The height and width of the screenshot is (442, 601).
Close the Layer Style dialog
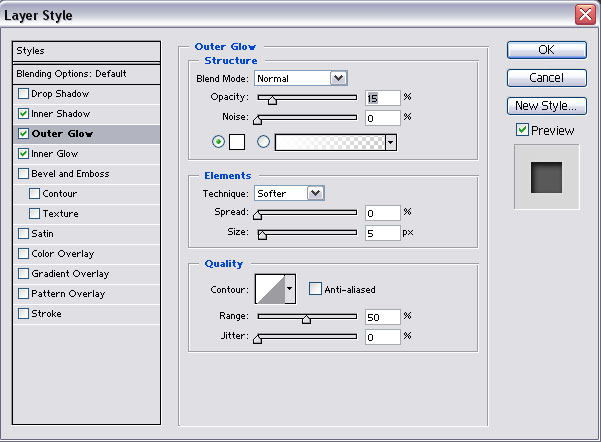pos(584,14)
